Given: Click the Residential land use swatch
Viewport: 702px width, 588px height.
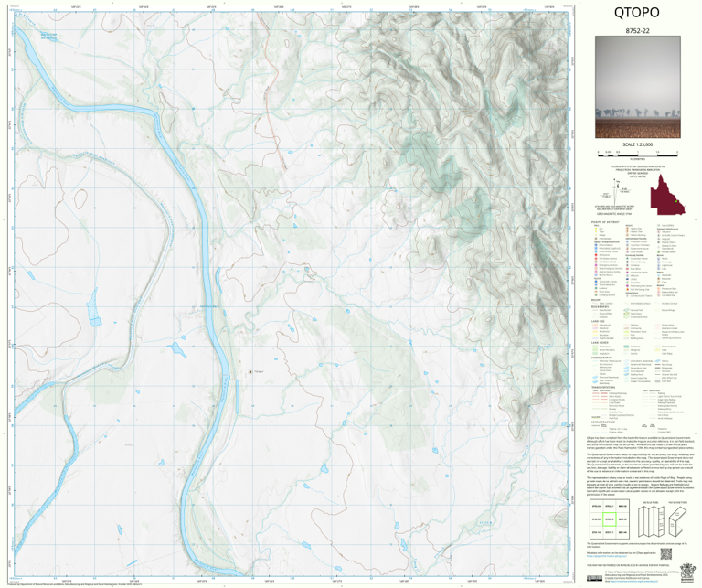Looking at the screenshot, I should (x=595, y=331).
